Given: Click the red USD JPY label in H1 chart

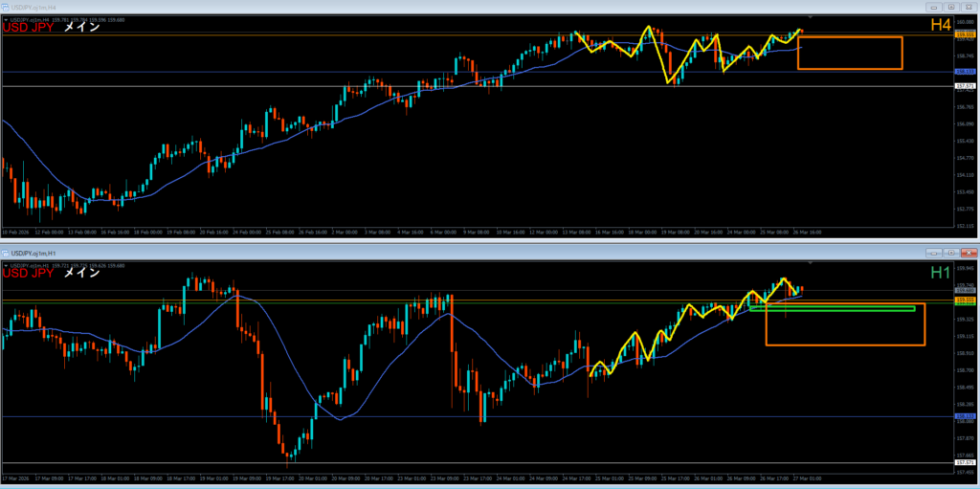Looking at the screenshot, I should pos(28,273).
